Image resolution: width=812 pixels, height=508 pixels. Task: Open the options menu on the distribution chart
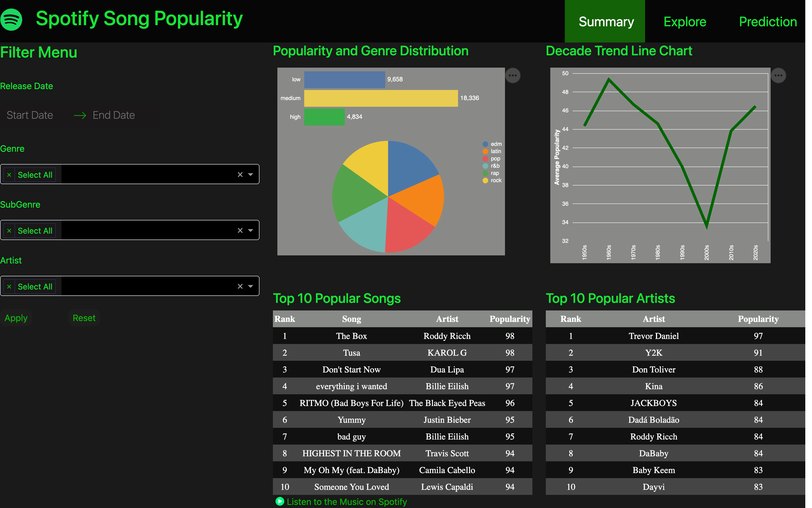[513, 76]
